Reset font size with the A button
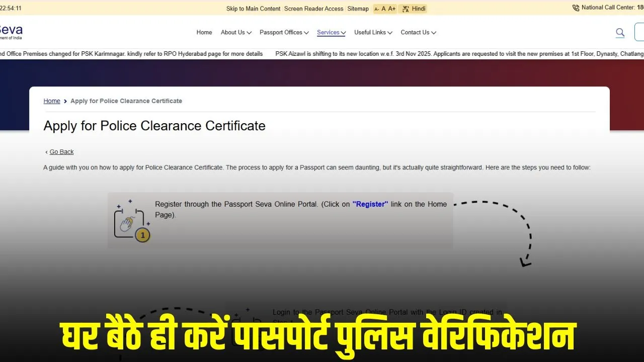644x362 pixels. [384, 9]
